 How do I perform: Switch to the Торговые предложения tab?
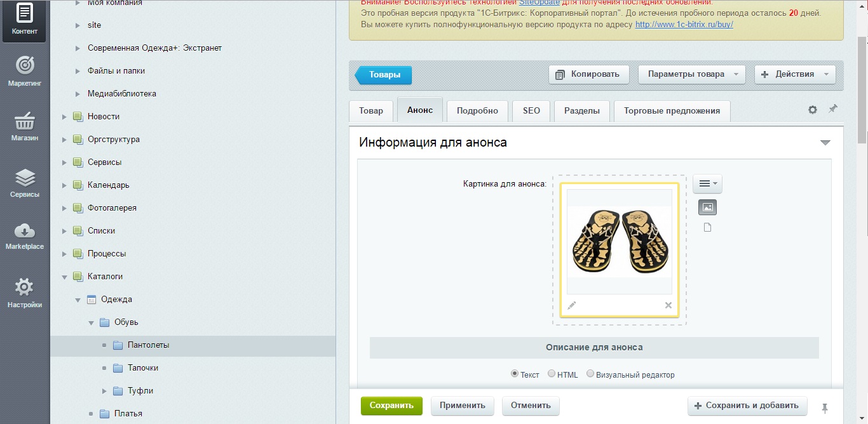point(672,110)
